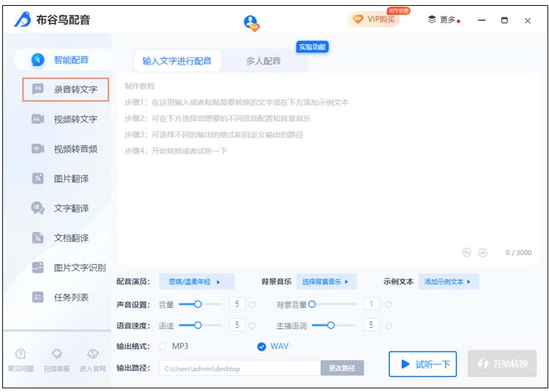The height and width of the screenshot is (392, 549).
Task: Click the user account avatar icon
Action: 251,23
